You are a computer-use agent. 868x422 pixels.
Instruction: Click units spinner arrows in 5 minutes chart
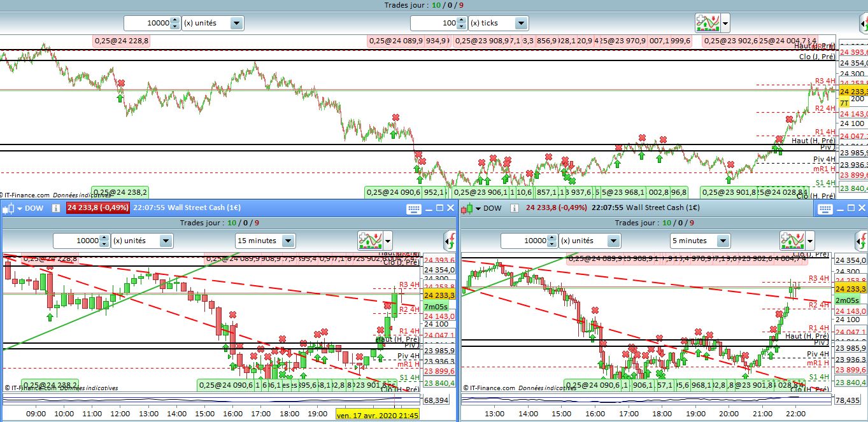pos(553,241)
